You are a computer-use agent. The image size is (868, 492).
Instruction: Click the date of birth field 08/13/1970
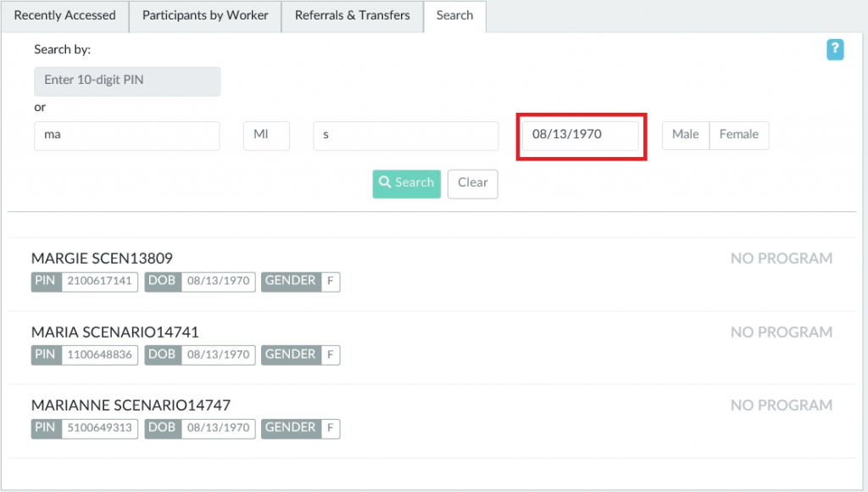[580, 136]
